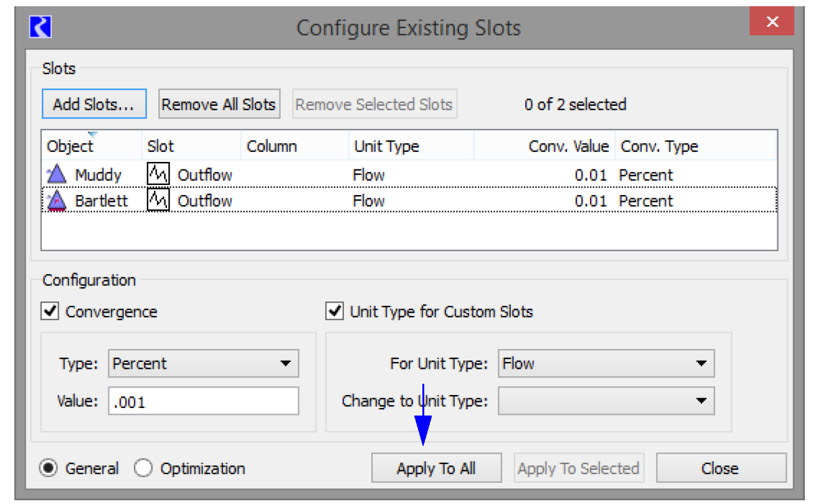Click the convergence Value input field
The height and width of the screenshot is (504, 813).
coord(203,402)
